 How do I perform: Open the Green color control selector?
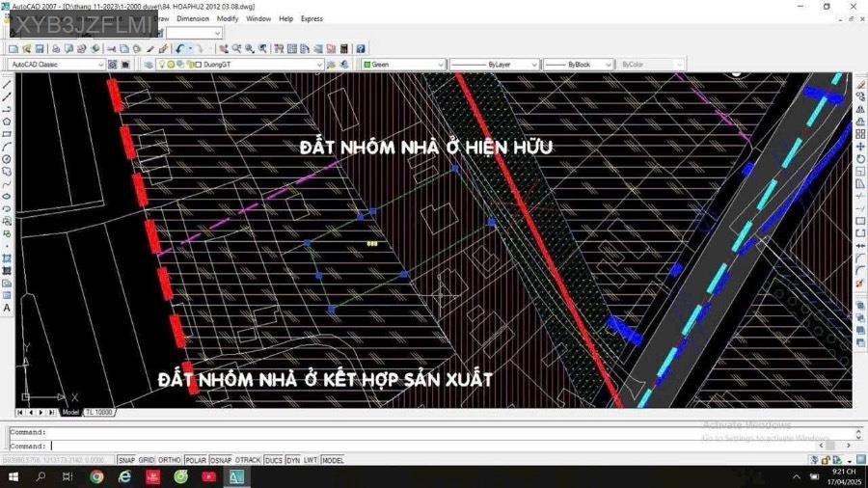pyautogui.click(x=403, y=65)
